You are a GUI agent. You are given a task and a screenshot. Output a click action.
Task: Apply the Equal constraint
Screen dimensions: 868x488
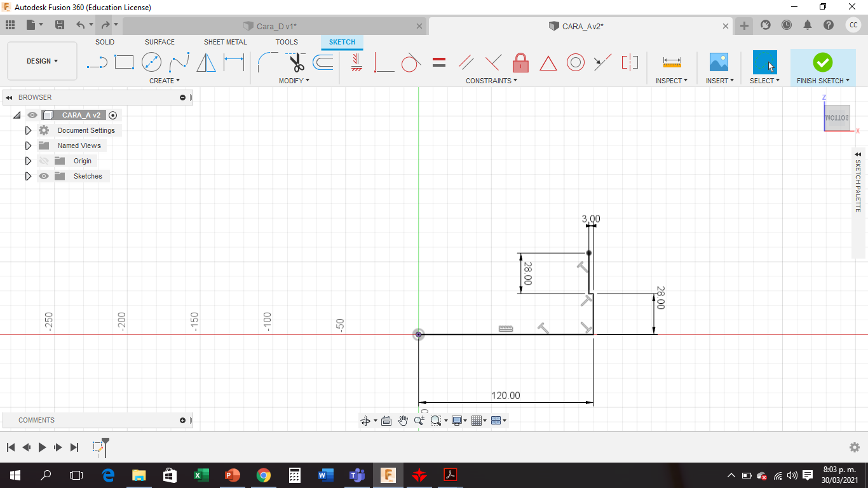(438, 62)
